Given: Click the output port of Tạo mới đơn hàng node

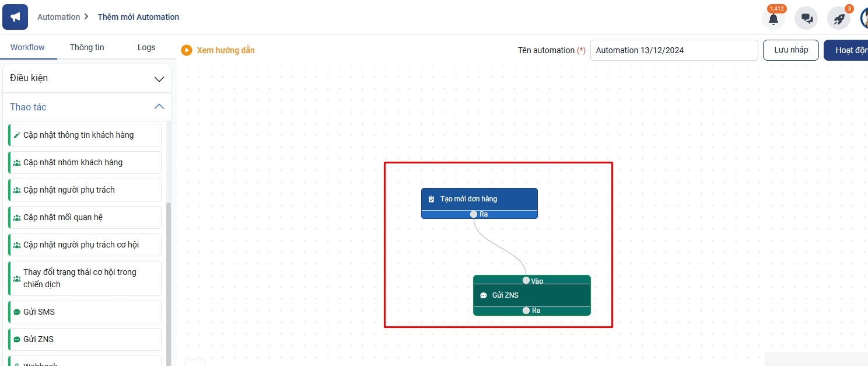Looking at the screenshot, I should pos(474,214).
